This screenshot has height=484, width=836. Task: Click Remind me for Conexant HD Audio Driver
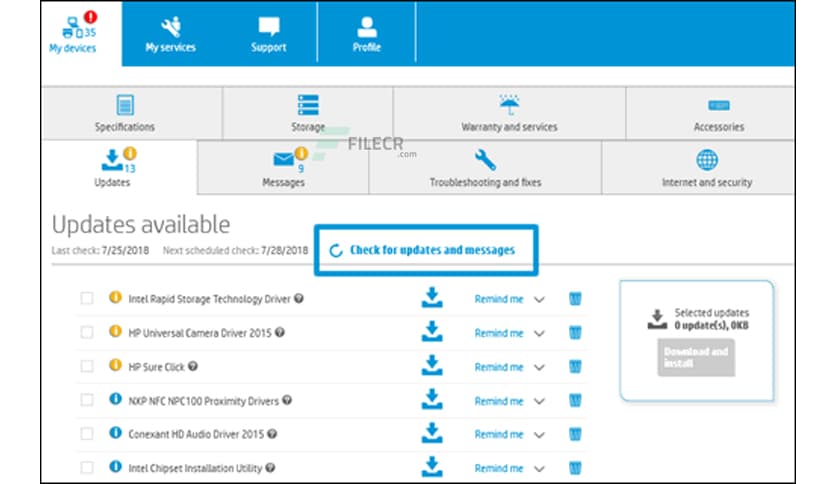coord(499,434)
